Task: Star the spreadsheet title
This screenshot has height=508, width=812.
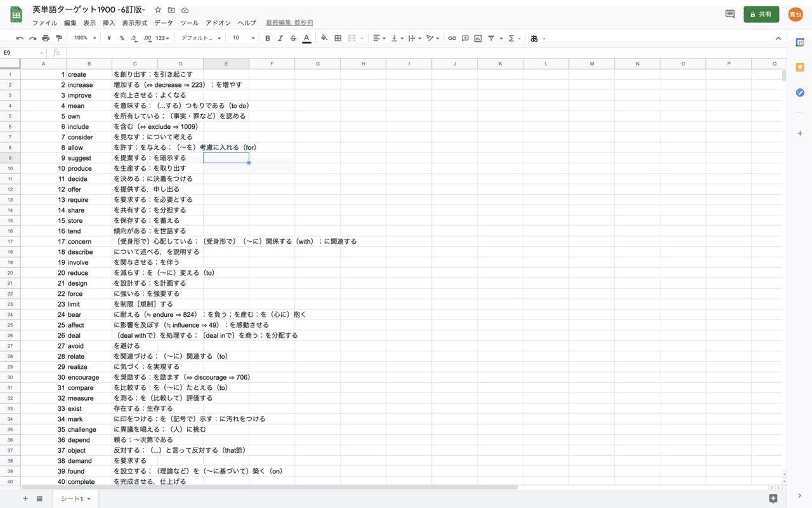Action: (157, 10)
